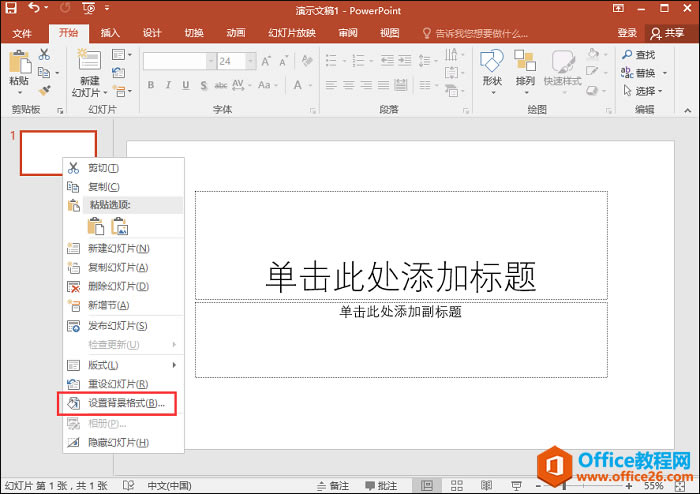
Task: Click Duplicate Slide in context menu
Action: [x=123, y=267]
